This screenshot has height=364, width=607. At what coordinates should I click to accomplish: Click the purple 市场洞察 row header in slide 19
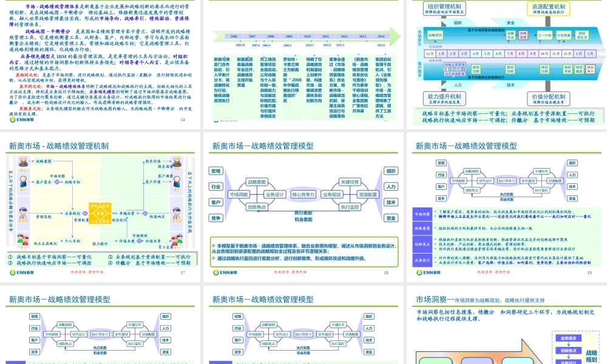[x=422, y=214]
